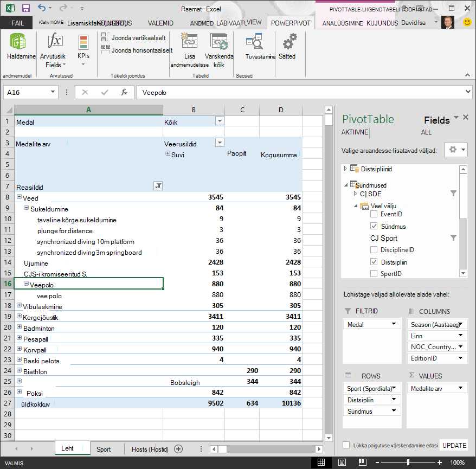Click the UPDATE button
The height and width of the screenshot is (469, 476).
click(x=454, y=445)
